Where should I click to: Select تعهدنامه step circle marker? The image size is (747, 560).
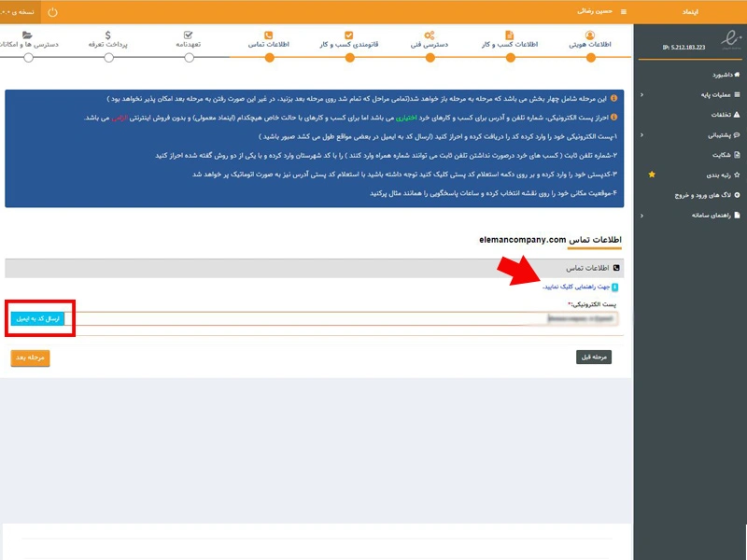pos(190,58)
